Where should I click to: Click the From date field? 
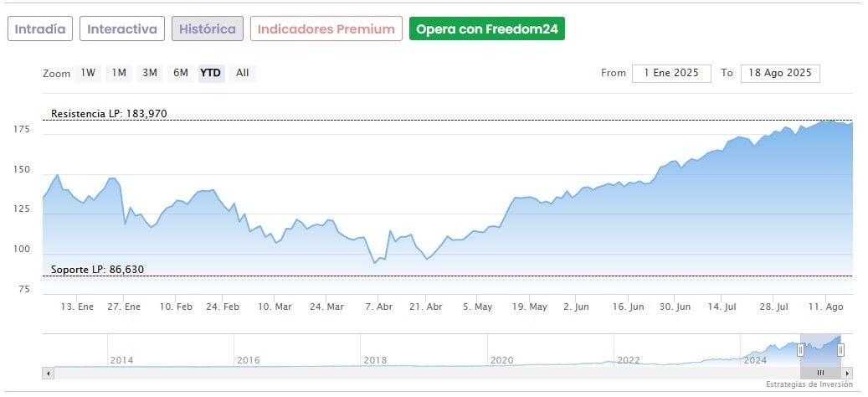[x=671, y=73]
